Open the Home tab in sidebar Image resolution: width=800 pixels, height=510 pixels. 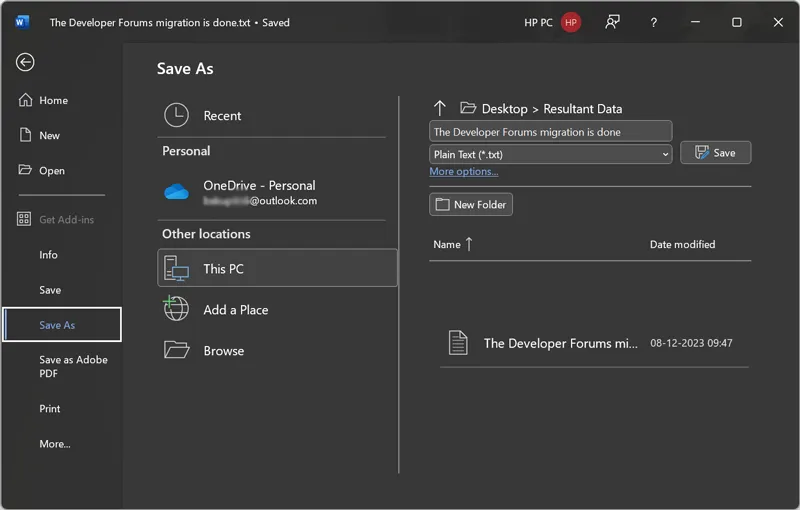pos(53,100)
